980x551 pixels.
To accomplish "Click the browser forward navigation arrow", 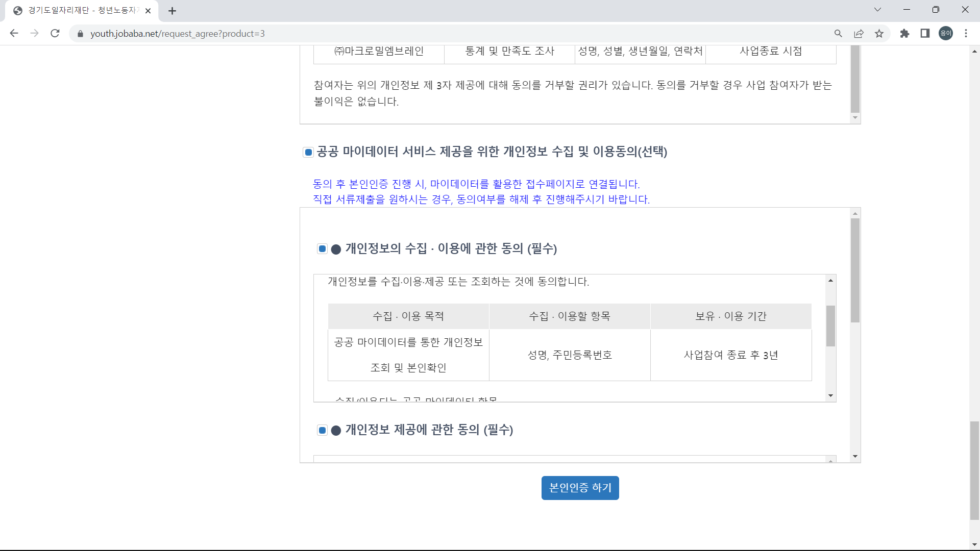I will point(34,33).
